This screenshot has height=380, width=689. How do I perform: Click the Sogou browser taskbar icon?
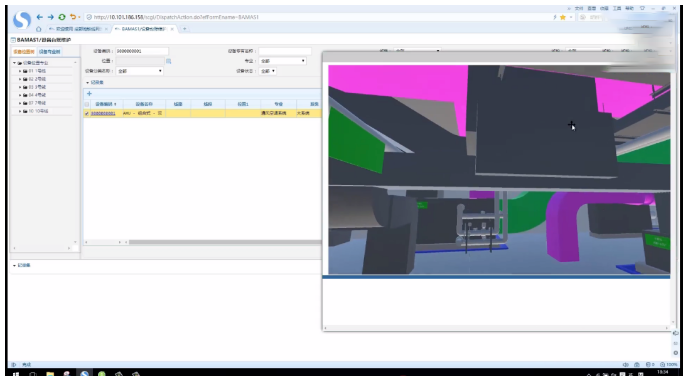(84, 374)
